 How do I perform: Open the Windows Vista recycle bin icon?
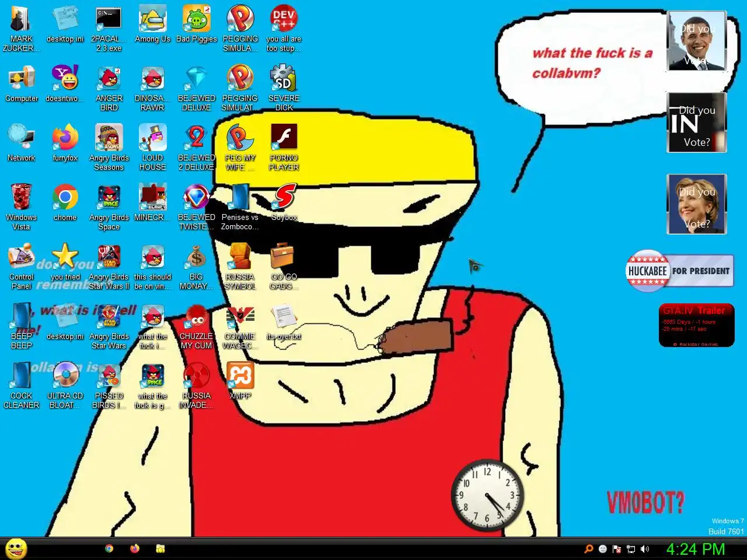[22, 207]
